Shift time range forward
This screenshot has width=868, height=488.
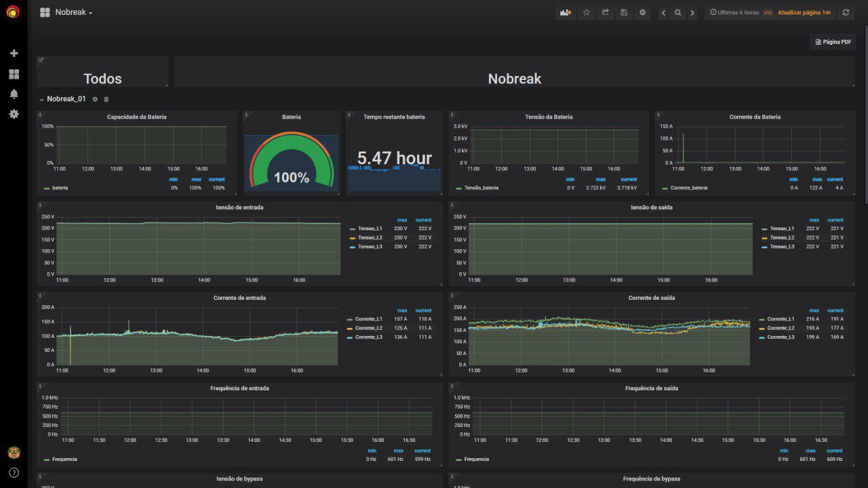pos(692,12)
